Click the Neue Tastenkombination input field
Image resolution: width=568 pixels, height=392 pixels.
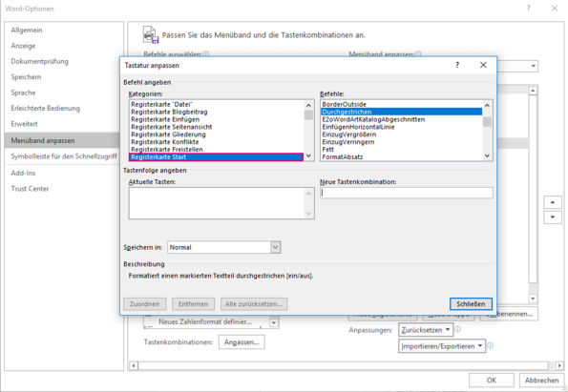click(x=406, y=193)
